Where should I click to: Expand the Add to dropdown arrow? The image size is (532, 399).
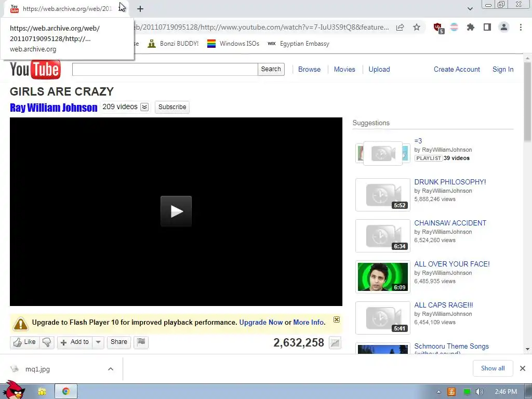click(98, 342)
